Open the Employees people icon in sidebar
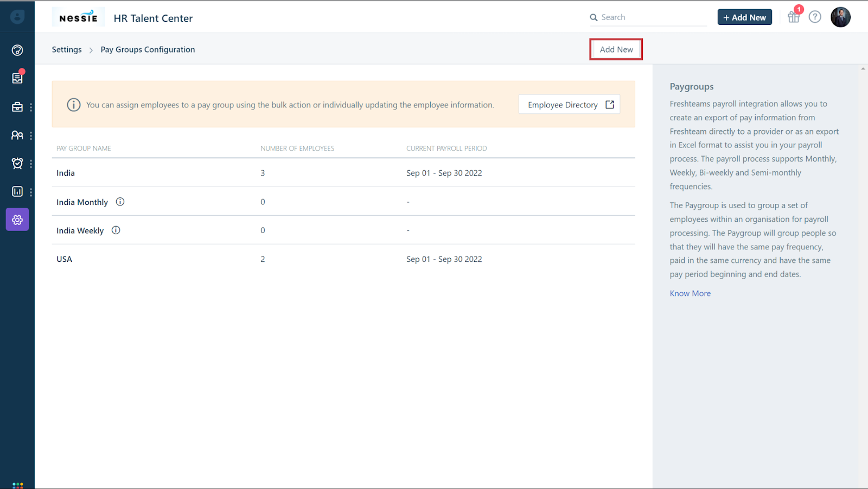 click(17, 135)
